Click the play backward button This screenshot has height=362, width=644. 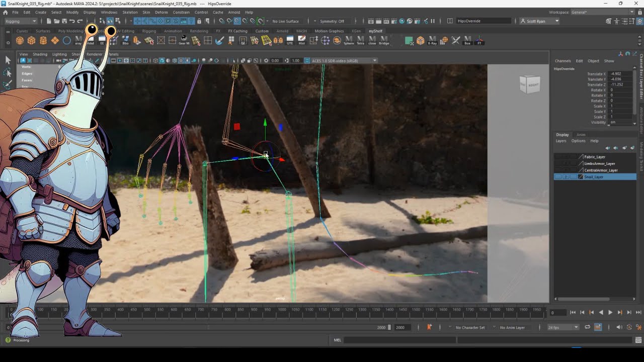click(601, 313)
